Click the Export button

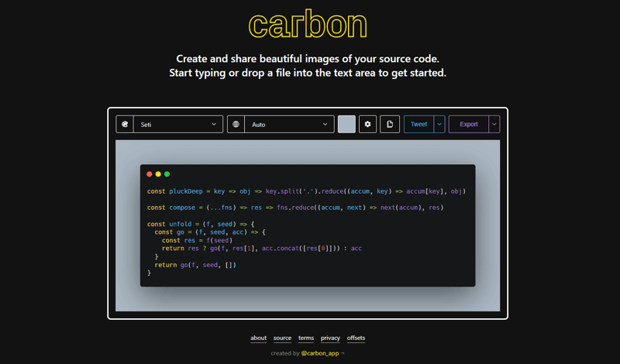[469, 124]
